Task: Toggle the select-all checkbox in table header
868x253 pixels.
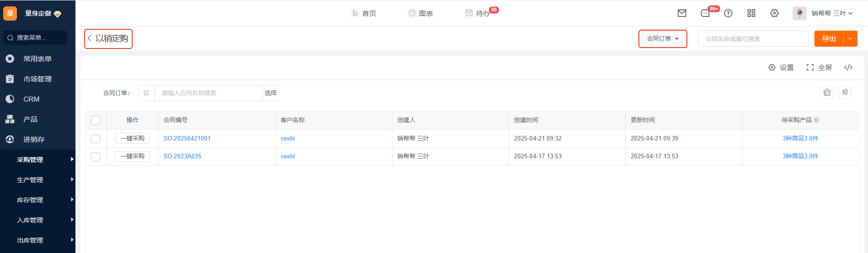Action: pyautogui.click(x=96, y=120)
